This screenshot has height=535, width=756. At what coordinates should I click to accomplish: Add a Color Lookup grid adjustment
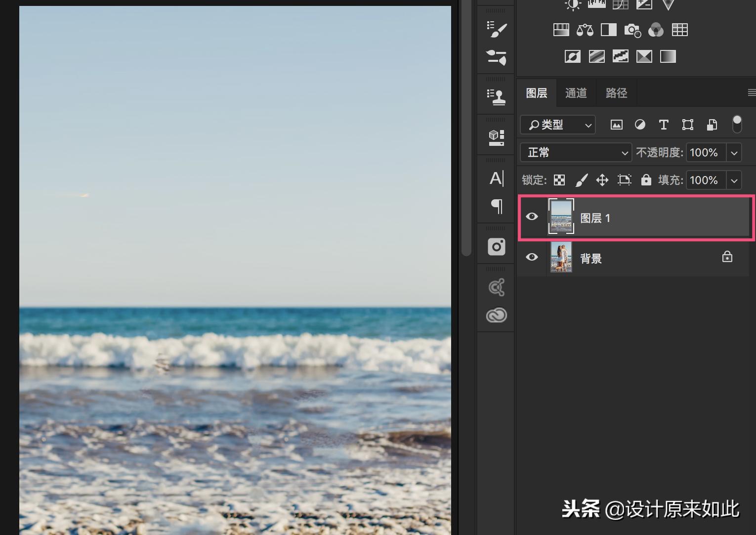[x=680, y=30]
